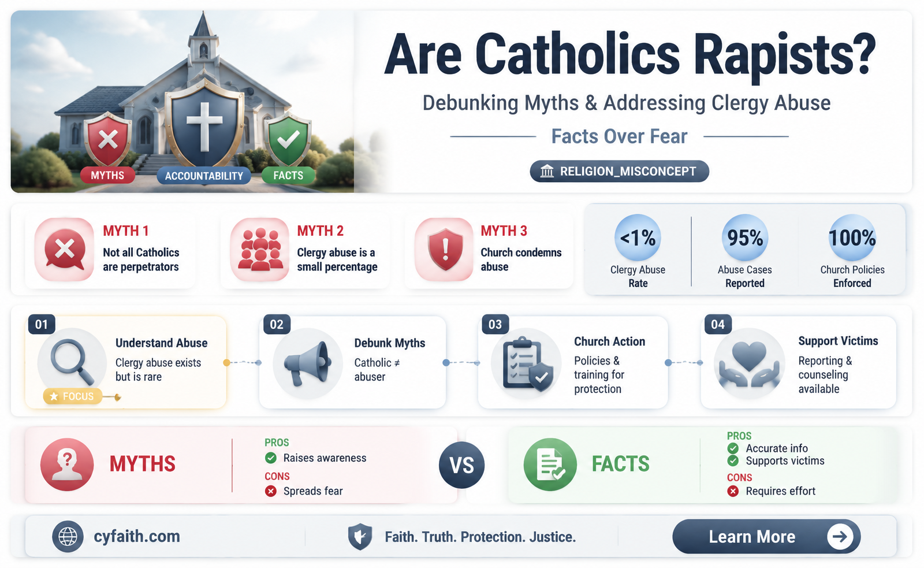Select the blue ACCOUNTABILITY label pill

[204, 176]
